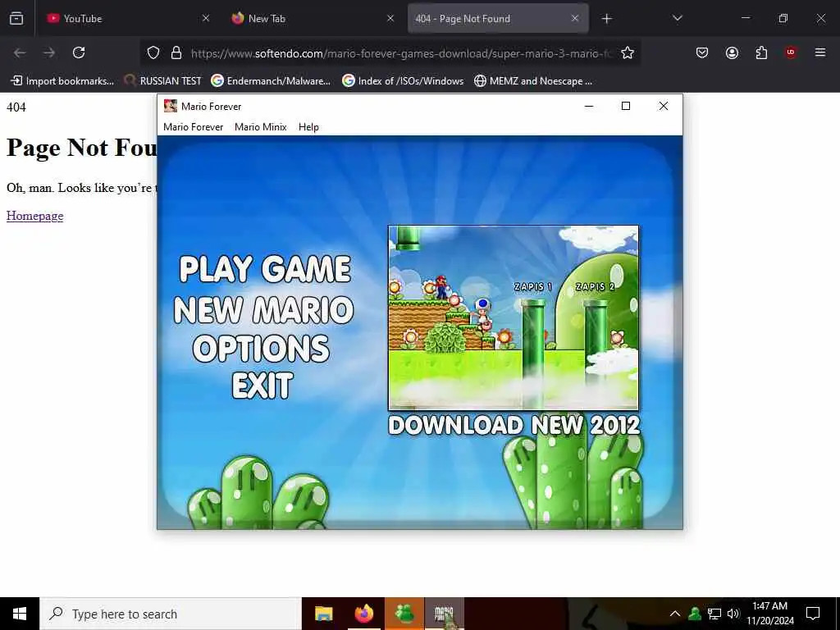Viewport: 840px width, 630px height.
Task: Switch to the YouTube tab
Action: (x=127, y=18)
